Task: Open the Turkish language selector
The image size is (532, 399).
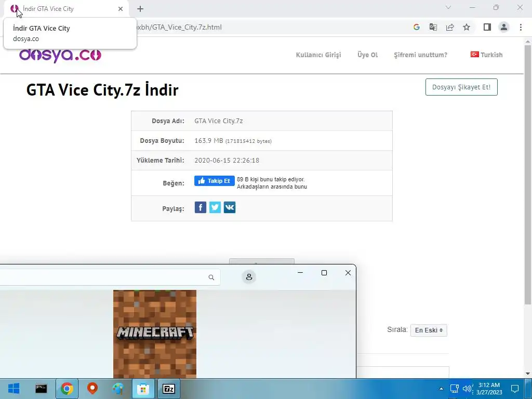Action: (486, 55)
